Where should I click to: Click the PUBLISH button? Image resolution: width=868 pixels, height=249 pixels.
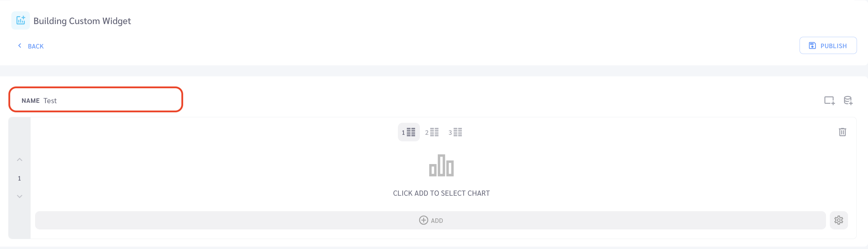(828, 45)
